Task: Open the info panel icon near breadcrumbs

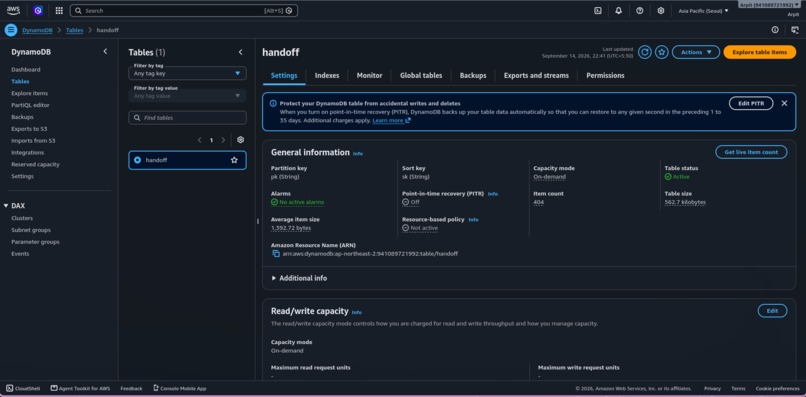Action: click(x=775, y=30)
